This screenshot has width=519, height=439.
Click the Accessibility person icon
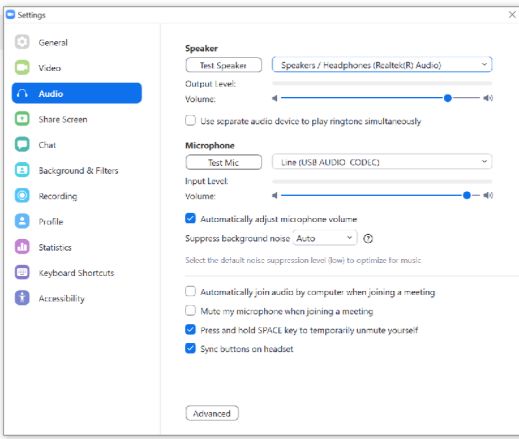coord(22,298)
